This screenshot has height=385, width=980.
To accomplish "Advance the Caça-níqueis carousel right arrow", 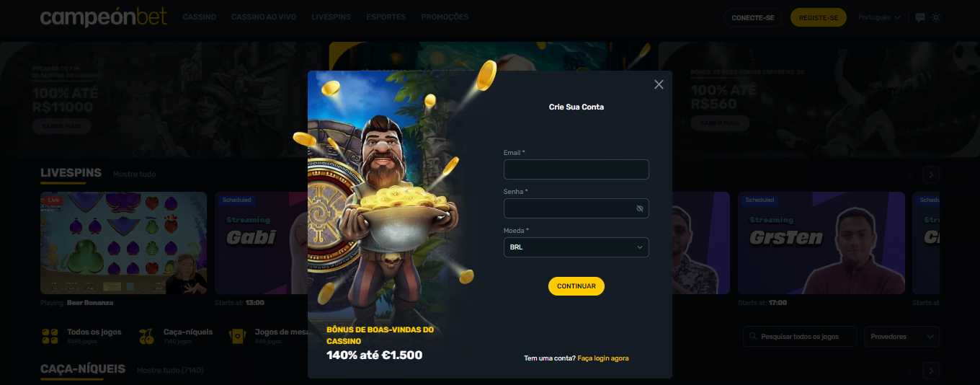I will (931, 371).
